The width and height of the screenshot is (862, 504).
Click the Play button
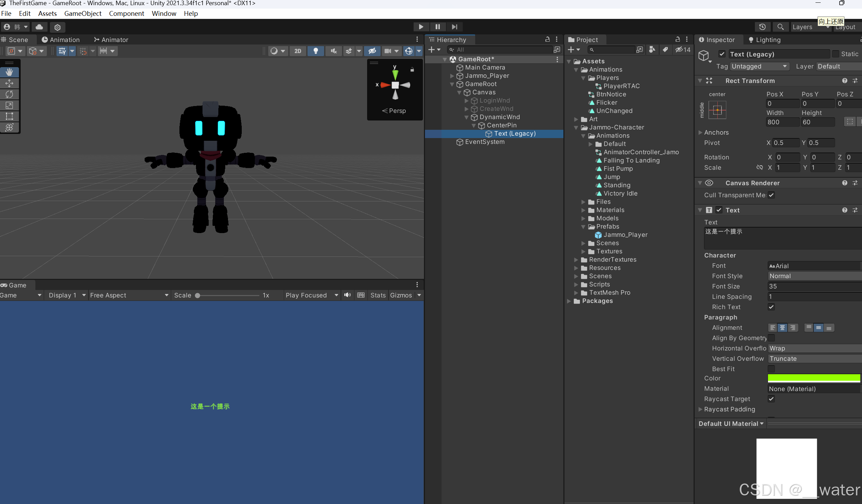[421, 27]
